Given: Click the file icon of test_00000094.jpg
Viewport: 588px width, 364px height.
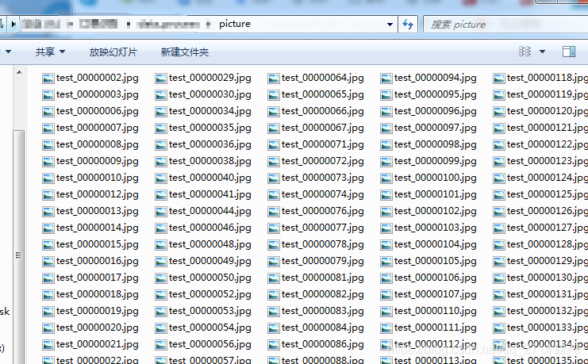Looking at the screenshot, I should point(386,79).
